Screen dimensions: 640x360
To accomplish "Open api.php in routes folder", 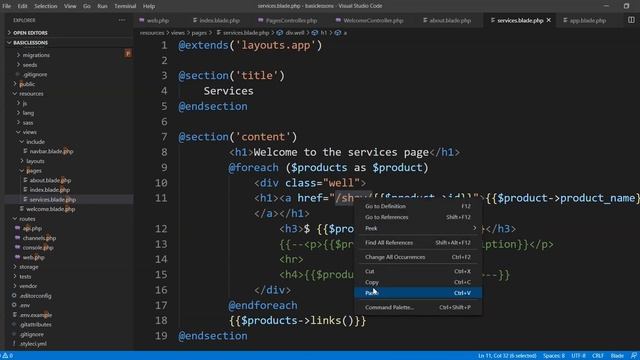I will [x=32, y=229].
